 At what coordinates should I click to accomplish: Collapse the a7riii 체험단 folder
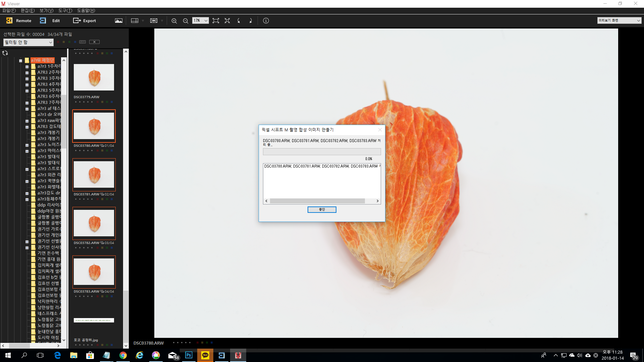point(21,61)
